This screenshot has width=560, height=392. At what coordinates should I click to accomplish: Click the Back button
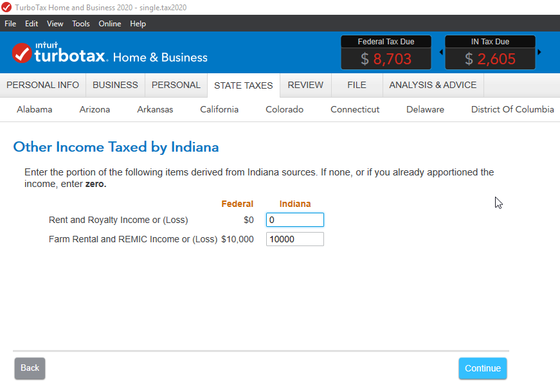tap(30, 368)
